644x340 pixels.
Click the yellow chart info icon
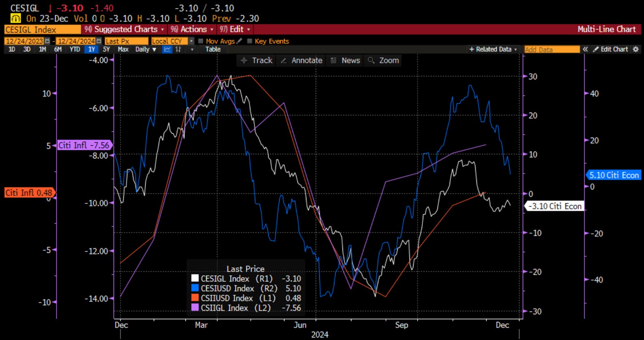coord(15,18)
